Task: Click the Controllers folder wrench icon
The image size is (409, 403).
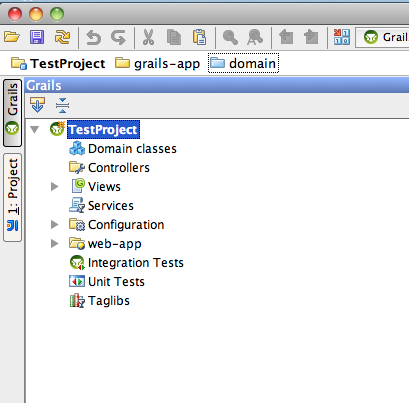Action: click(x=77, y=167)
